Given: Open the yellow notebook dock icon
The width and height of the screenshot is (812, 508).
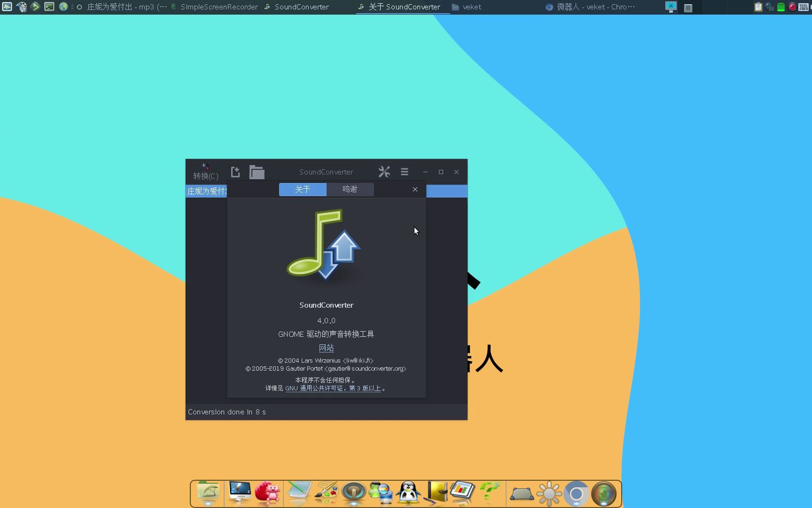Looking at the screenshot, I should 436,493.
